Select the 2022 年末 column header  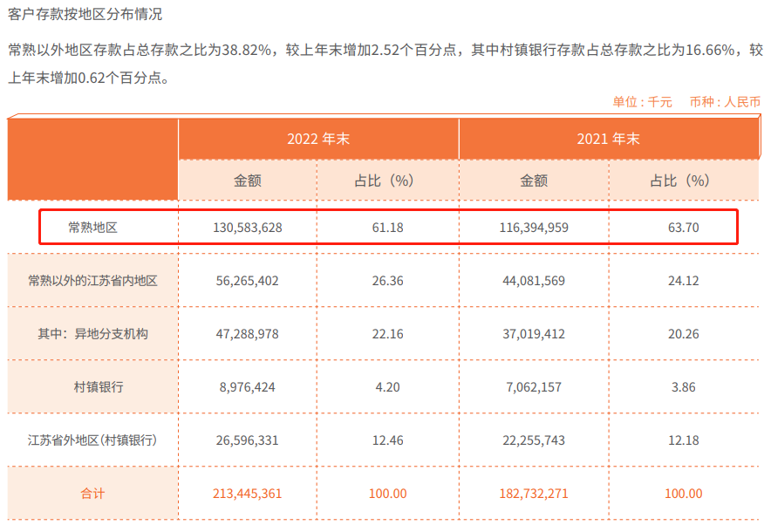[x=318, y=140]
